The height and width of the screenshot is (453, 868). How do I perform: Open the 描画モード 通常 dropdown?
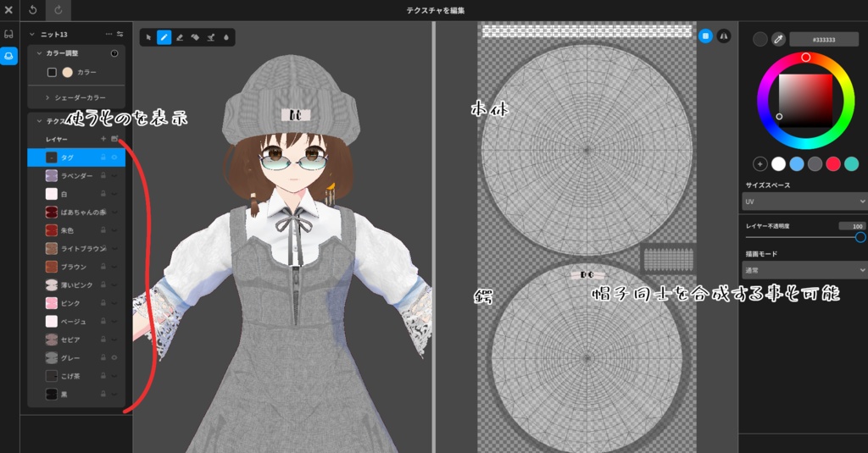804,270
